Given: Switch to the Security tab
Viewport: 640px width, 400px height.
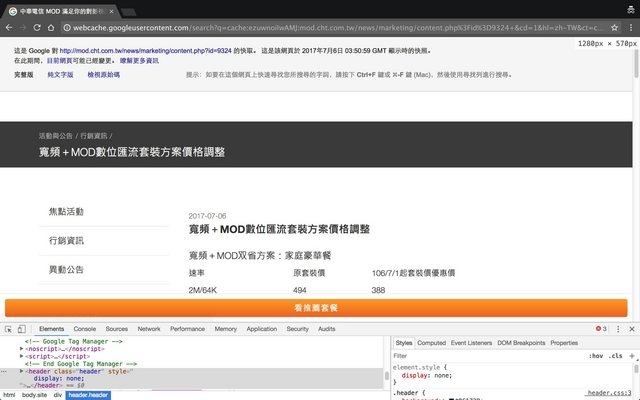Looking at the screenshot, I should pos(297,329).
